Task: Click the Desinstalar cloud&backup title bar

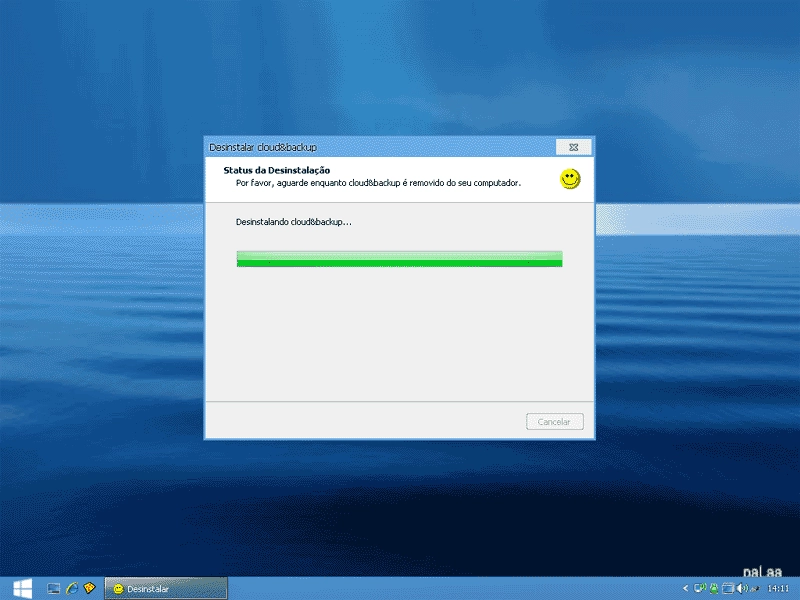Action: click(380, 147)
